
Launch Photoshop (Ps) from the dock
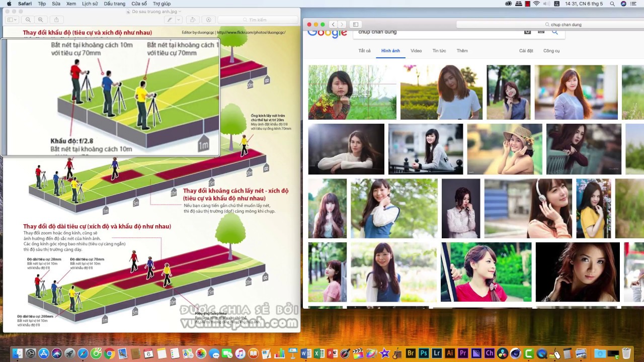point(424,353)
